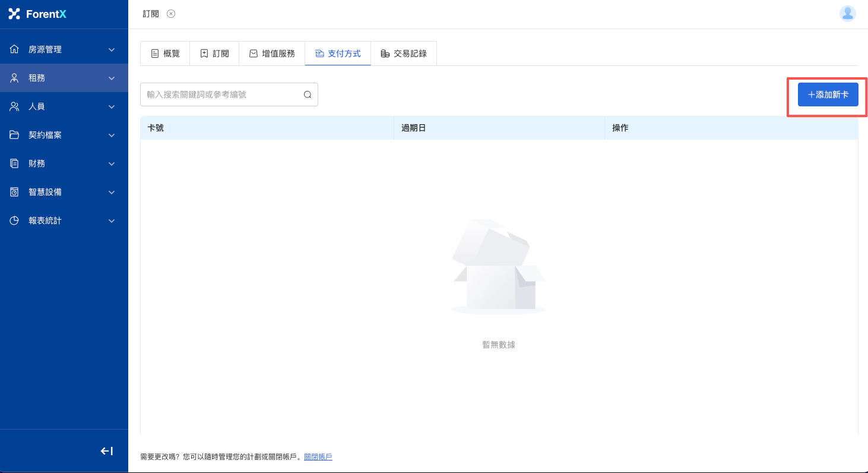Open the user avatar profile icon
The width and height of the screenshot is (868, 473).
point(847,13)
